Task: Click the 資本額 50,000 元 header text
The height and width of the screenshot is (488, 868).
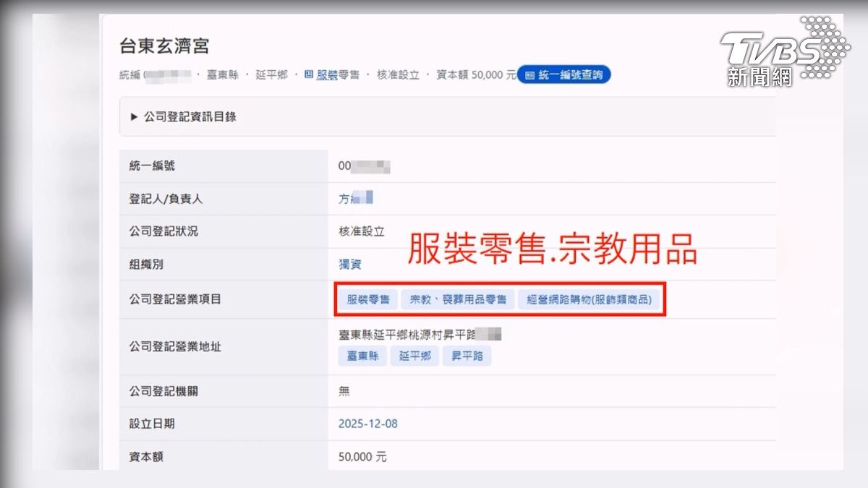Action: pyautogui.click(x=476, y=74)
